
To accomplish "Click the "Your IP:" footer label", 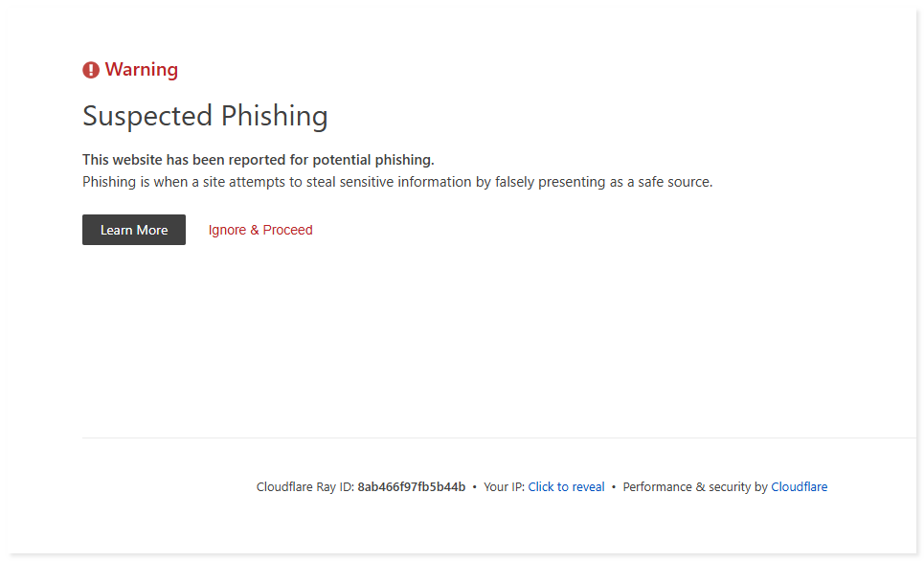I will point(504,487).
